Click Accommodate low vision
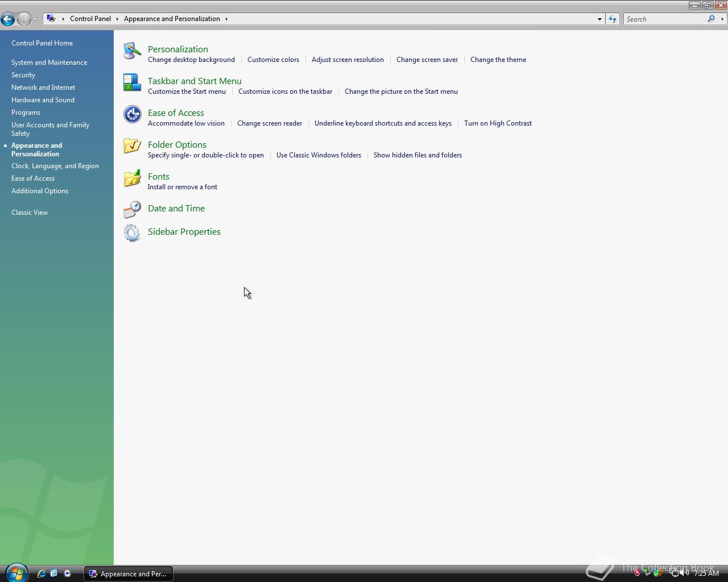The image size is (728, 582). [x=186, y=123]
